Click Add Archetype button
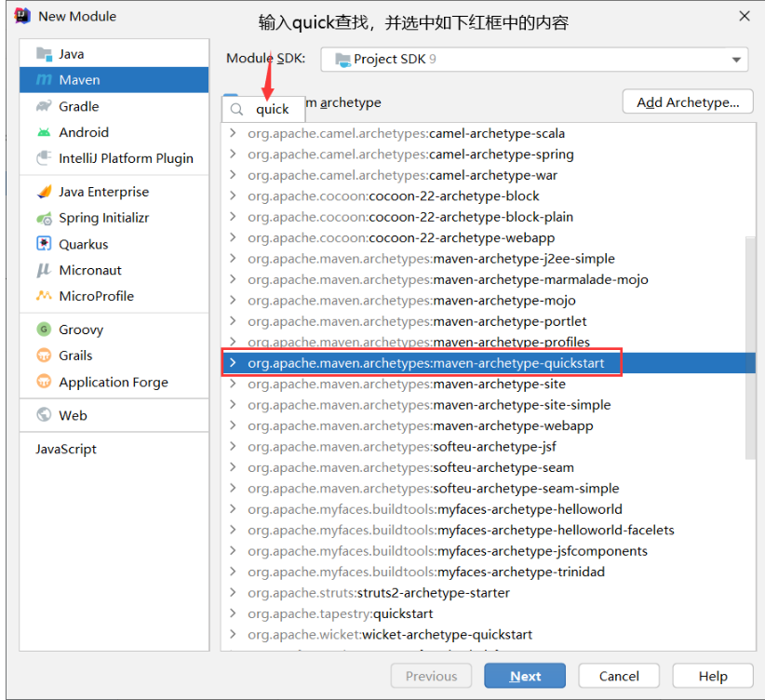Viewport: 765px width, 700px height. coord(688,102)
